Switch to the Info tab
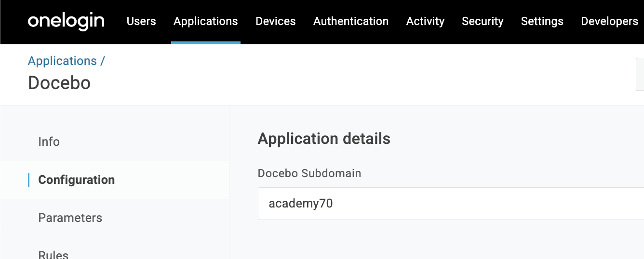This screenshot has width=644, height=259. click(x=49, y=142)
